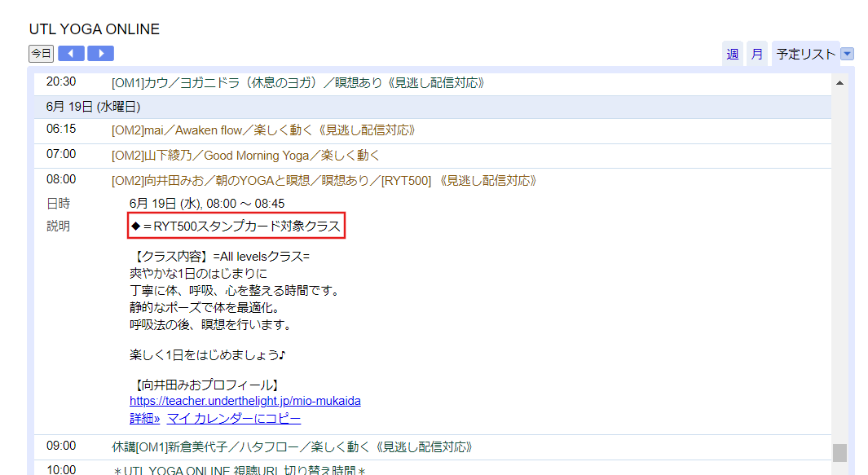Click the 09:00 time cell
The image size is (868, 475).
[61, 446]
